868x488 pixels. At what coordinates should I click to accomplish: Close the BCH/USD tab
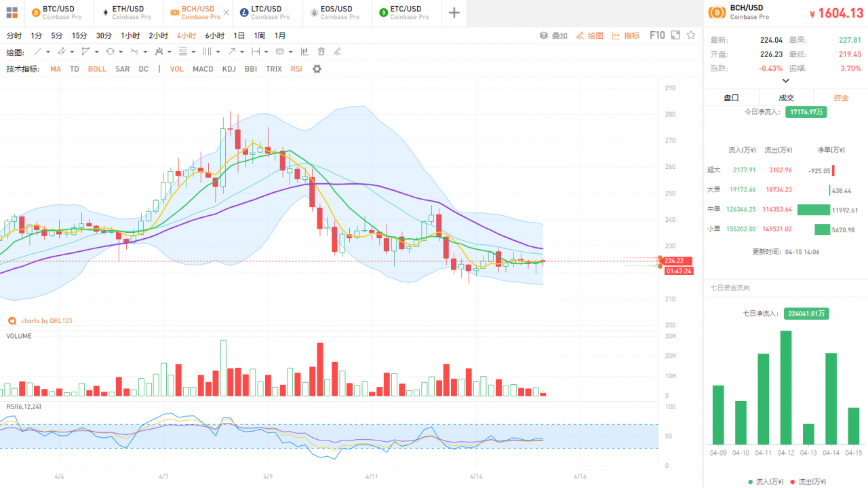(x=226, y=13)
